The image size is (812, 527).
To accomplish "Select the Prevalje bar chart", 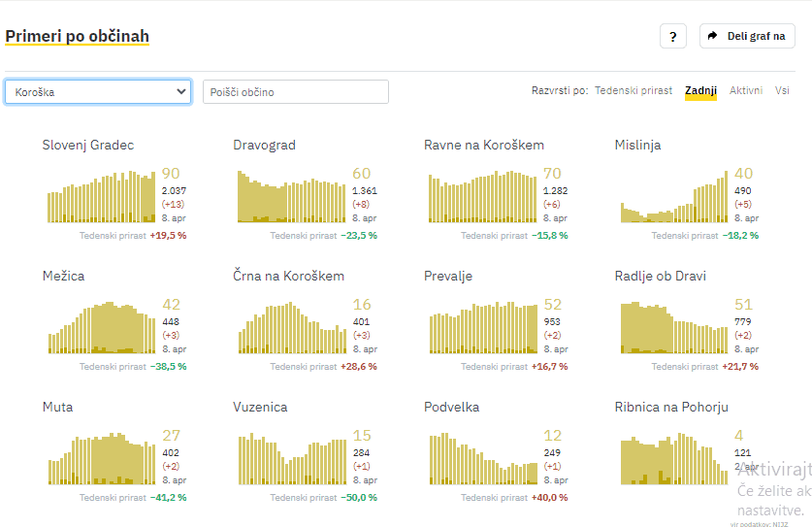I will (x=482, y=328).
